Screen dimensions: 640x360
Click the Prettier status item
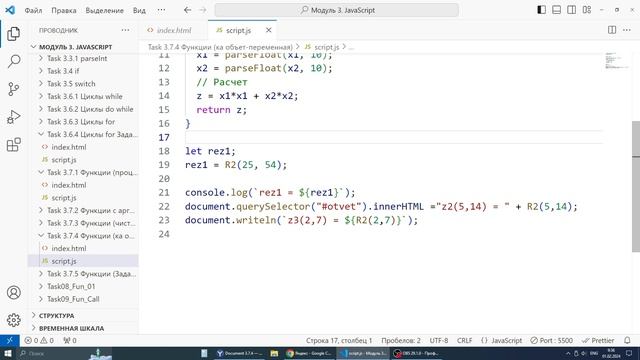598,340
